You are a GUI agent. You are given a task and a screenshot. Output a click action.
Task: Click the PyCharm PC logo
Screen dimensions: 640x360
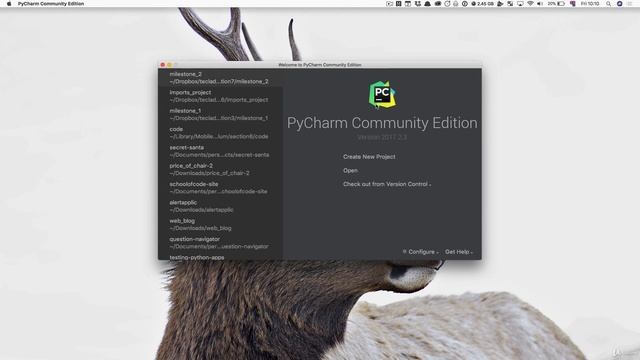(382, 95)
